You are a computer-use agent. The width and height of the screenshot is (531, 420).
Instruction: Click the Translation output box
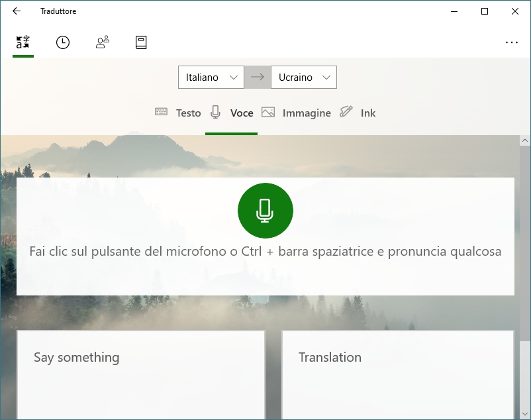click(x=398, y=375)
